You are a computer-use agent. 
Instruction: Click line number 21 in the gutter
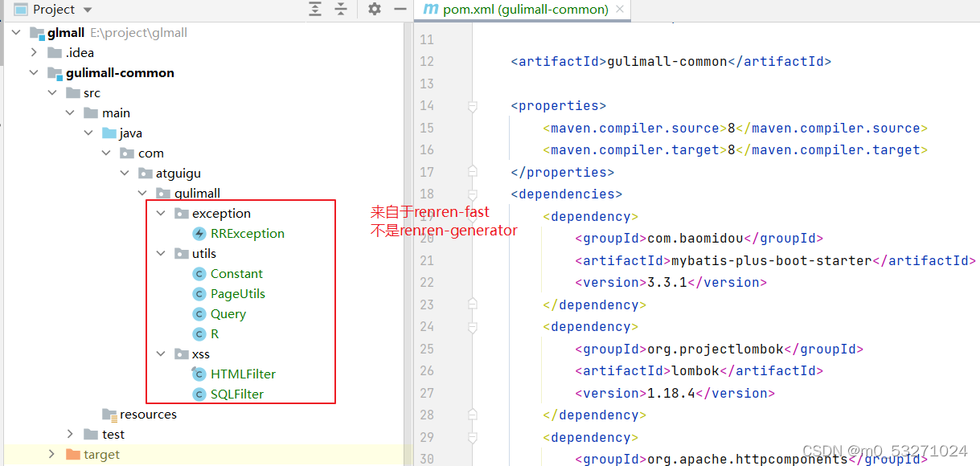(x=426, y=261)
